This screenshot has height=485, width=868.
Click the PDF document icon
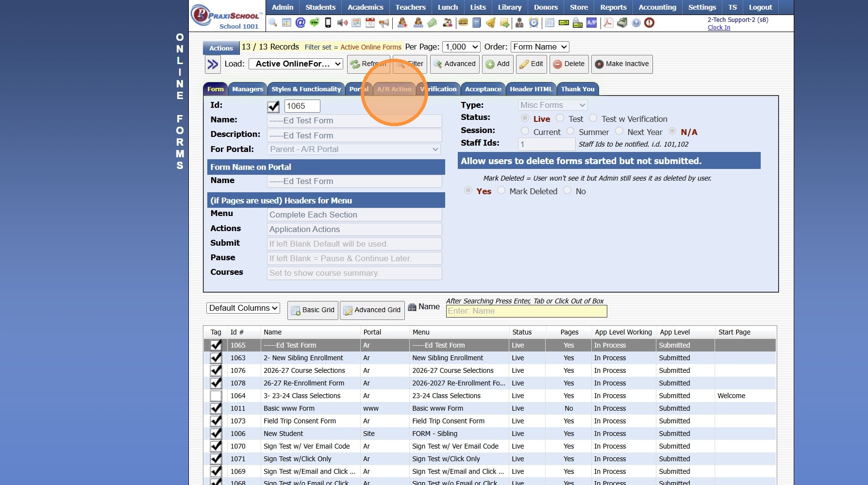(608, 23)
